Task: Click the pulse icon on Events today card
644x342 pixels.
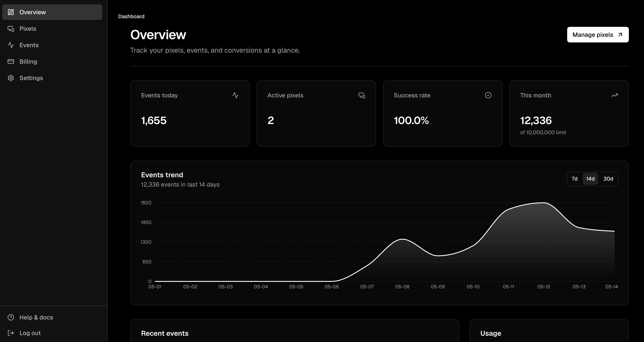Action: pyautogui.click(x=235, y=95)
